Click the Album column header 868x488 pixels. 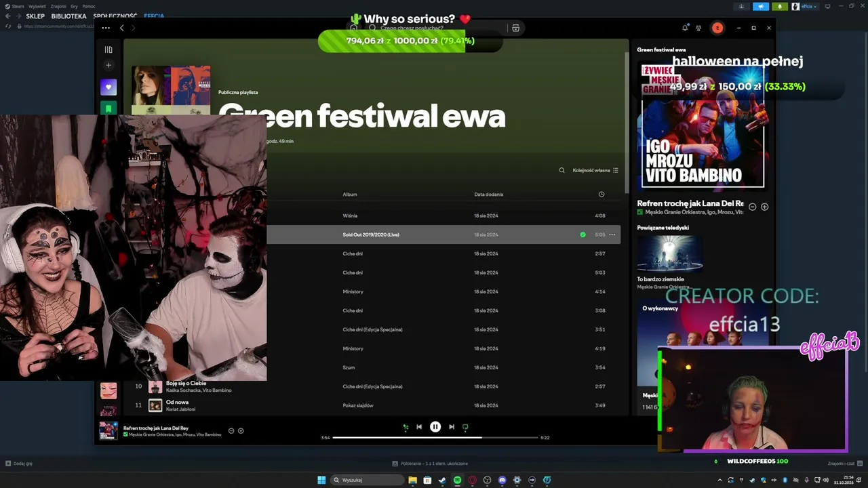350,195
